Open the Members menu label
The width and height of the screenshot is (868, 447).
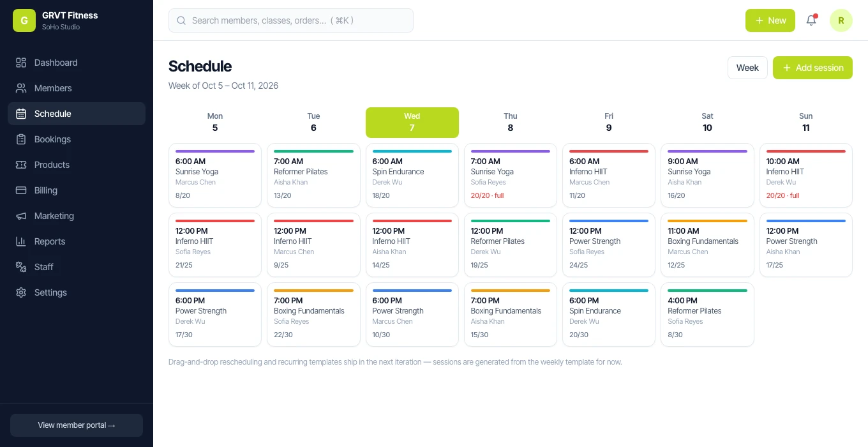(53, 88)
